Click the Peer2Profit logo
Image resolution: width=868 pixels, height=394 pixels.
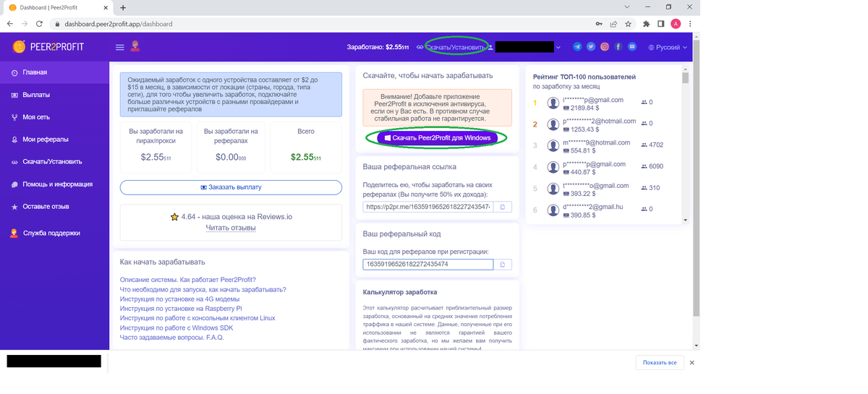[48, 47]
